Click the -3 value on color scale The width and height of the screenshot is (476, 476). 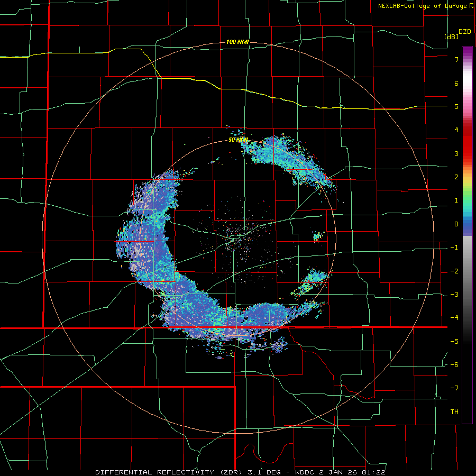point(454,294)
